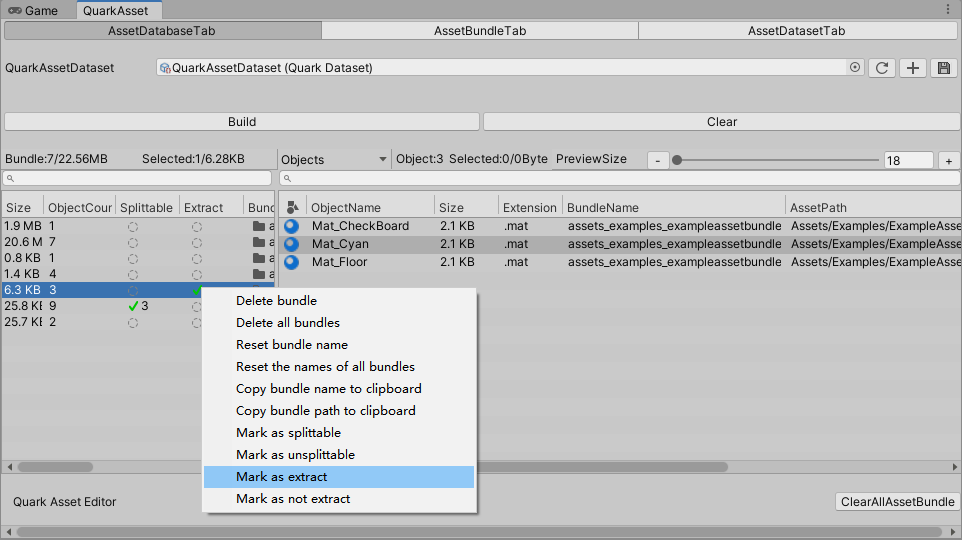Screen dimensions: 962x540
Task: Click the bundle list horizontal scrollbar thumb
Action: (x=55, y=467)
